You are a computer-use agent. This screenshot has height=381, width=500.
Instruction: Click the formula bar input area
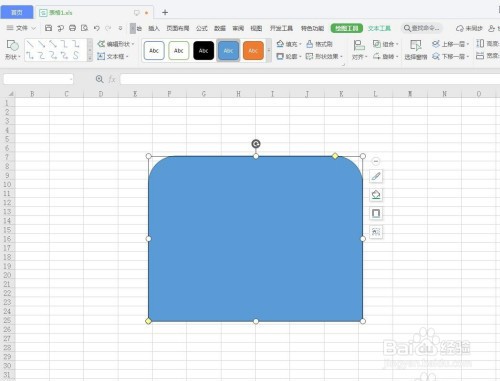310,79
